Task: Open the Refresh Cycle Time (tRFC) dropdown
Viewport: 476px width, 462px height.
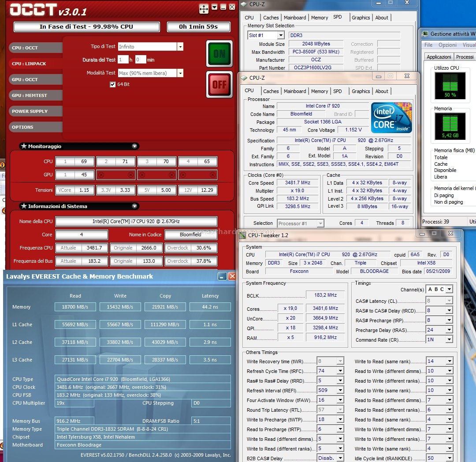Action: pyautogui.click(x=340, y=371)
